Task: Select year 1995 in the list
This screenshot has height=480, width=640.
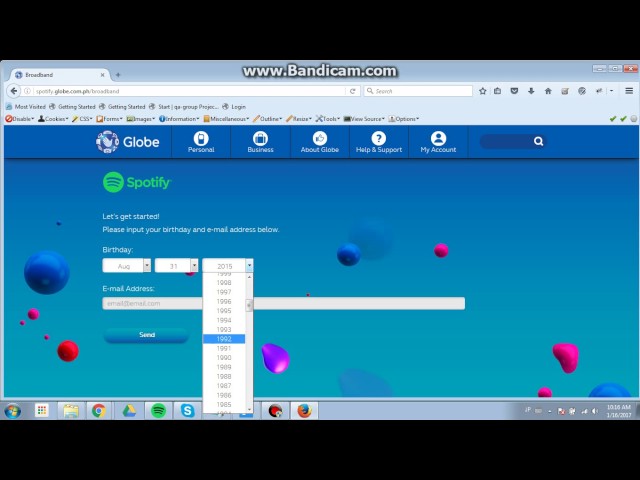Action: click(224, 311)
